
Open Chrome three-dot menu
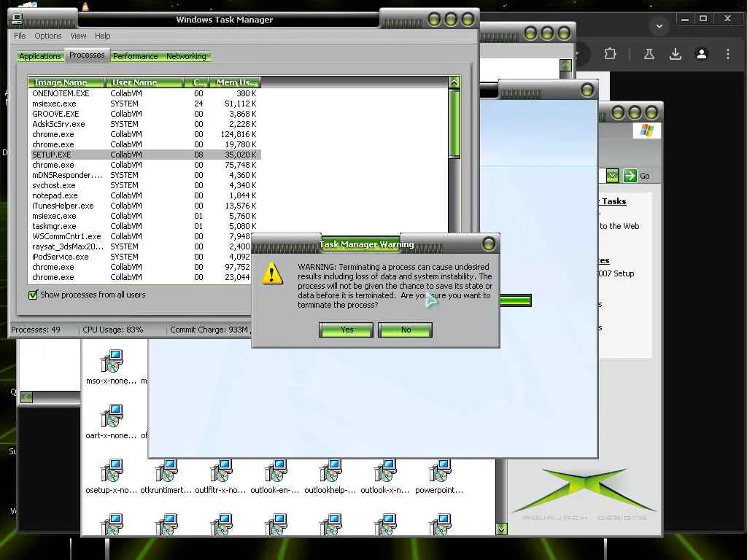pos(727,54)
